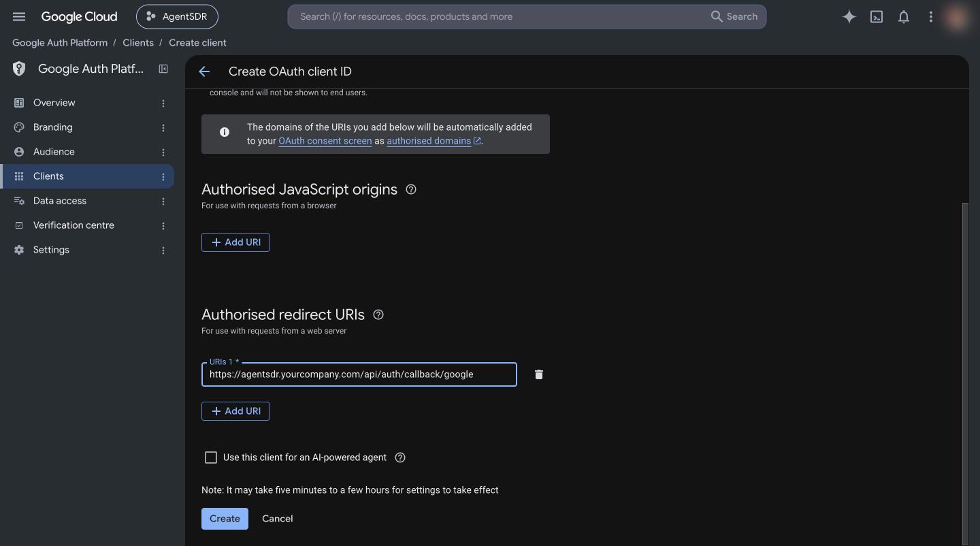The width and height of the screenshot is (980, 546).
Task: Follow the OAuth consent screen link
Action: pyautogui.click(x=325, y=141)
